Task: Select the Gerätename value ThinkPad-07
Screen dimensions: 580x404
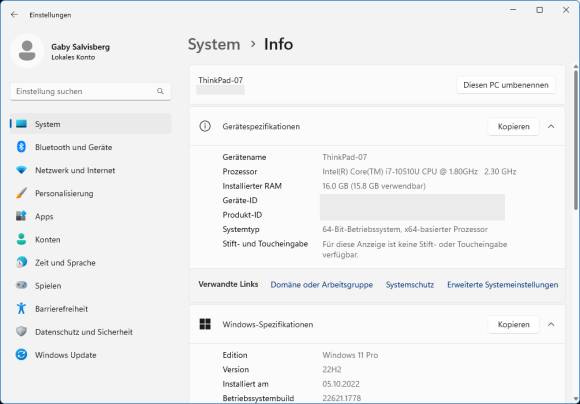Action: pyautogui.click(x=344, y=157)
